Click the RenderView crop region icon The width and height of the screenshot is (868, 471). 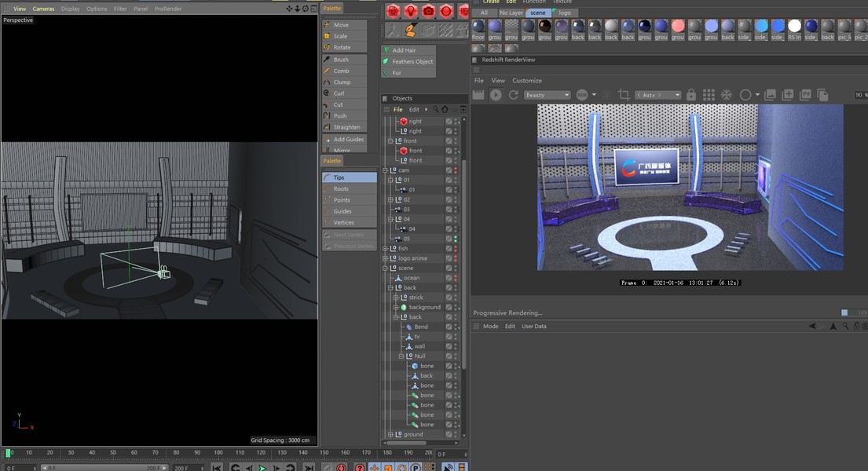coord(624,95)
